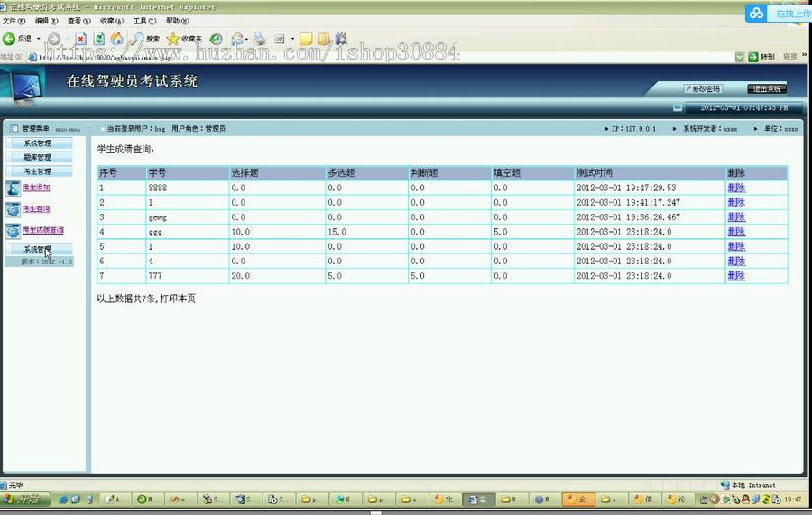Click the IE Stop loading icon
Image resolution: width=812 pixels, height=515 pixels.
(81, 39)
